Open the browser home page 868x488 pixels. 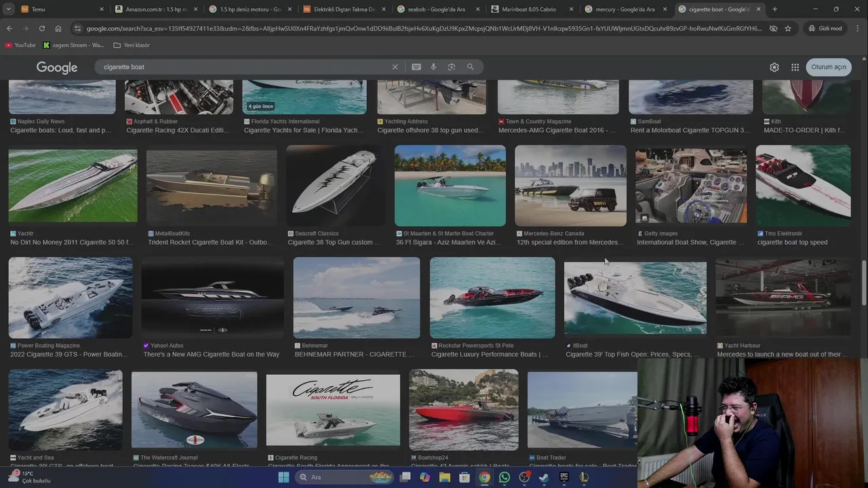(x=58, y=28)
